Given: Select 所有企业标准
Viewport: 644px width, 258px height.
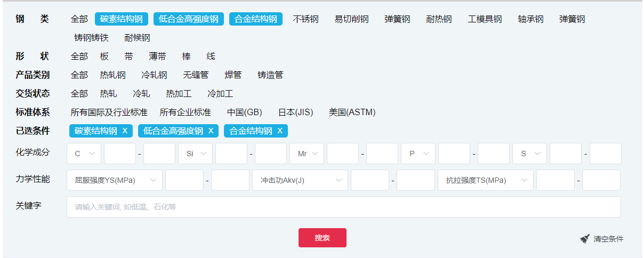Looking at the screenshot, I should coord(186,112).
